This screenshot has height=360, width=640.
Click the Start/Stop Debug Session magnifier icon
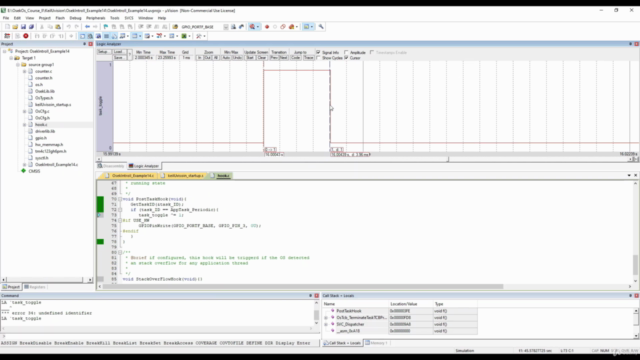[252, 27]
